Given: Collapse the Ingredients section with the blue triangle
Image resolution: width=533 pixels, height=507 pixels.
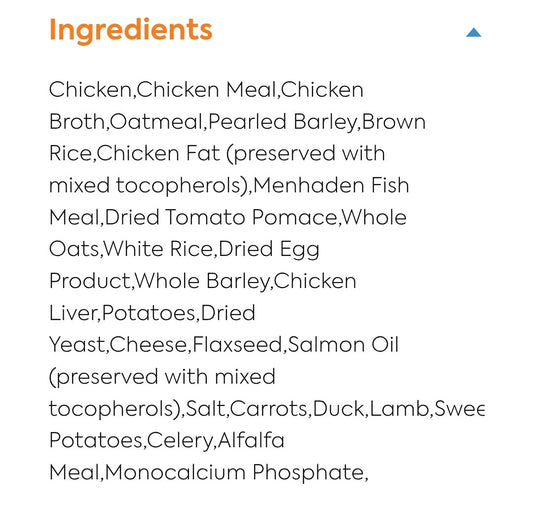Looking at the screenshot, I should pos(474,32).
